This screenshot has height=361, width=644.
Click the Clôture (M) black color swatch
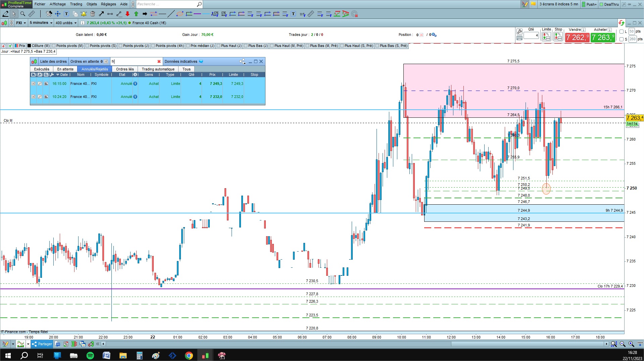pyautogui.click(x=29, y=46)
